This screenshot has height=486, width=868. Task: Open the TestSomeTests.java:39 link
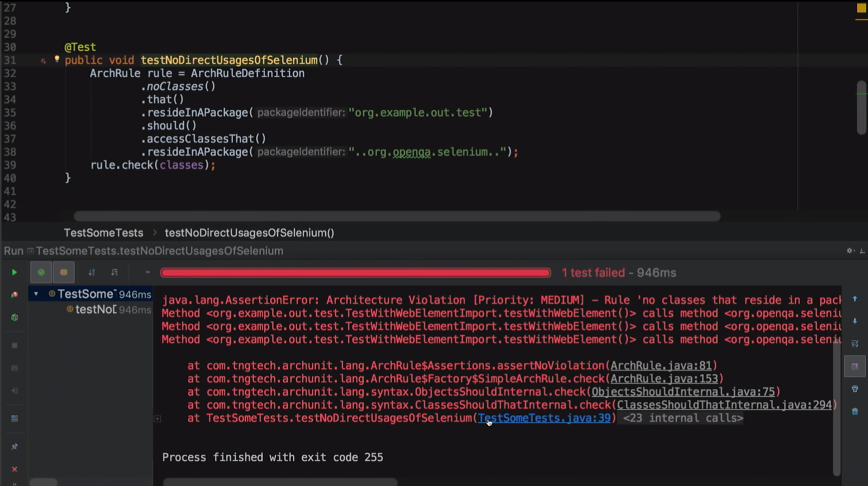pos(544,418)
